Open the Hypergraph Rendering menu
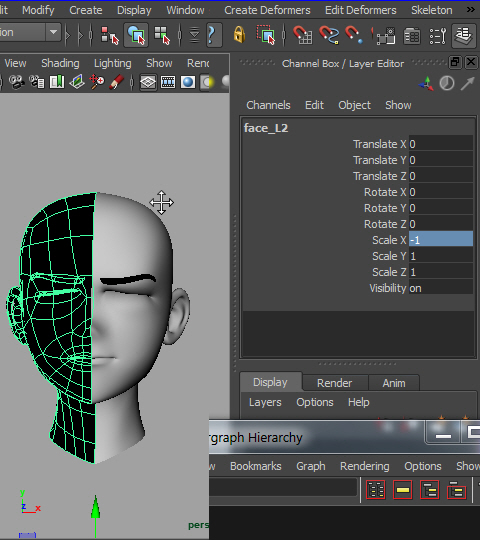The height and width of the screenshot is (540, 480). (365, 466)
